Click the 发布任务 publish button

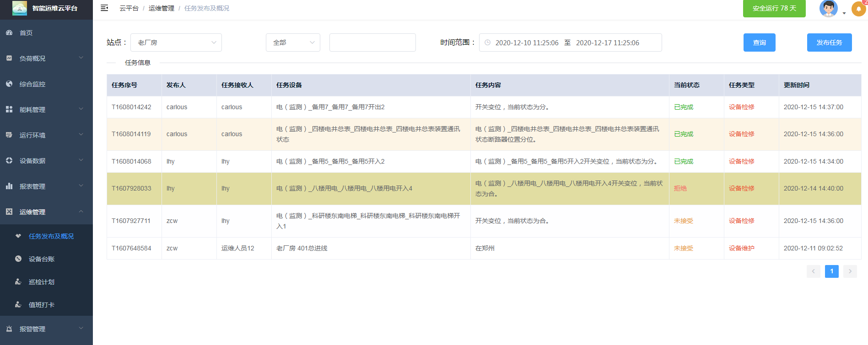pos(829,42)
